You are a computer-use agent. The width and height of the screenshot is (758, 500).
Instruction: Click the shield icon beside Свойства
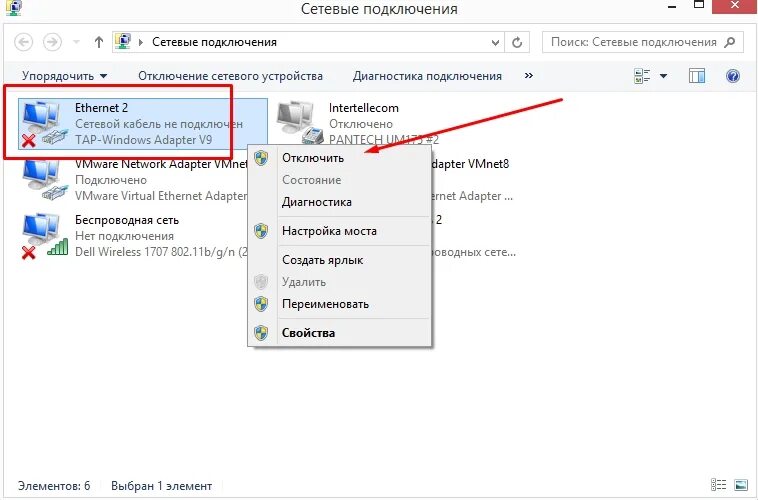pos(261,333)
